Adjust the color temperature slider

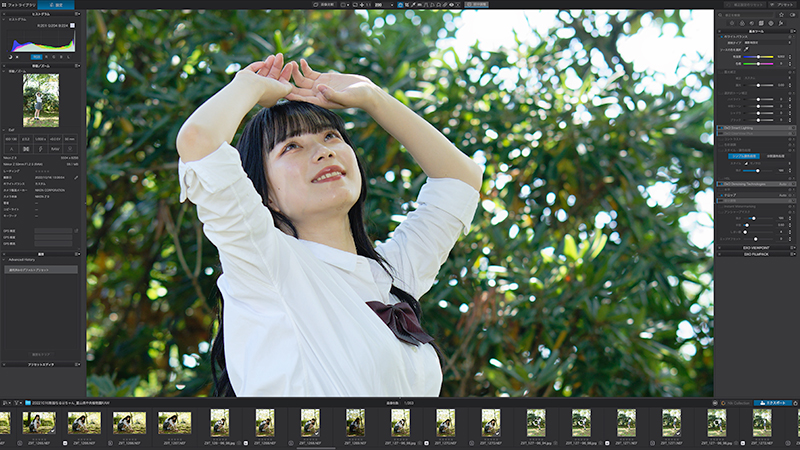point(758,57)
